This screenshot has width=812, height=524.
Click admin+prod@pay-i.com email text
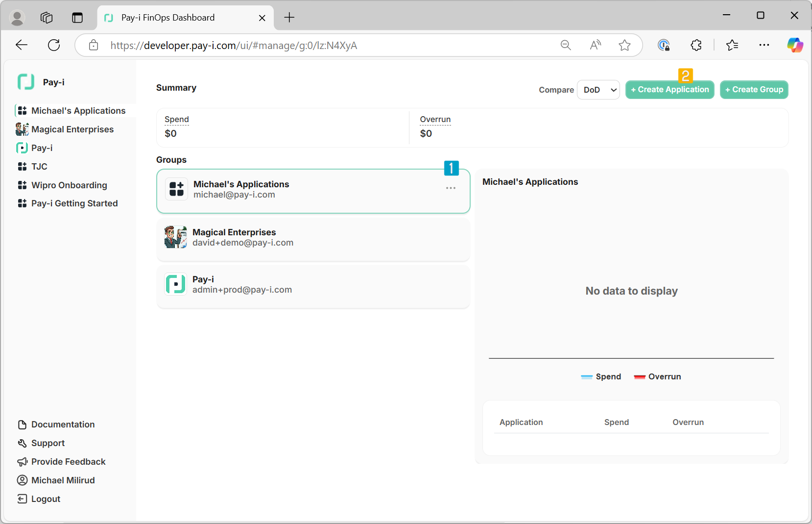[x=242, y=290]
